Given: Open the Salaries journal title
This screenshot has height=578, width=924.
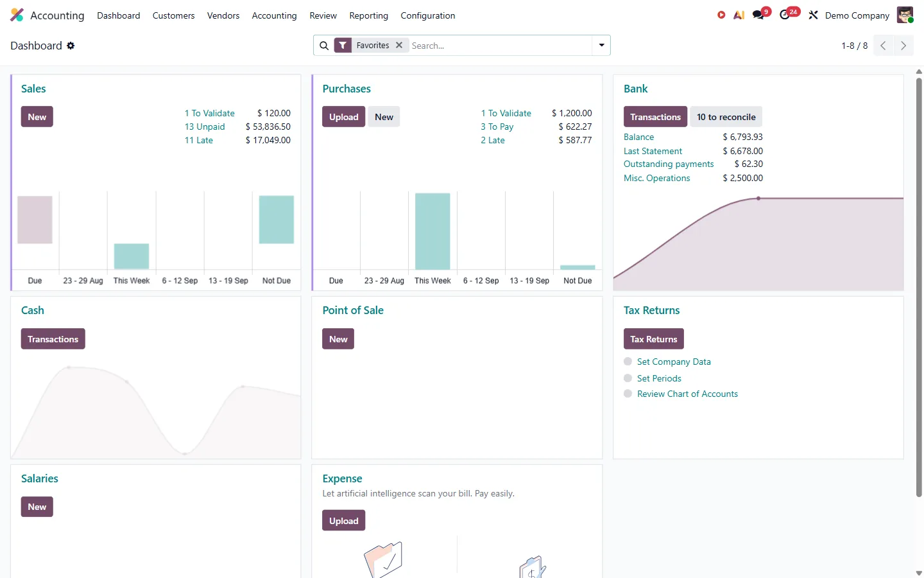Looking at the screenshot, I should coord(40,478).
